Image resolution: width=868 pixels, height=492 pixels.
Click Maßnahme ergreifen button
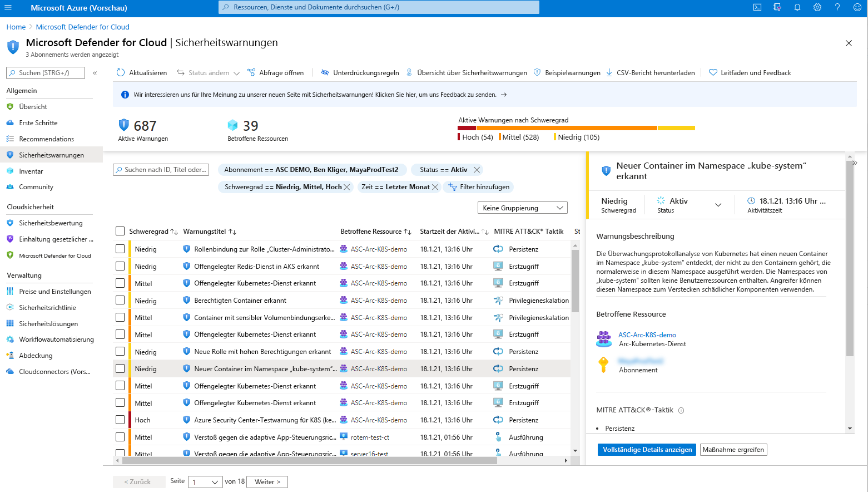(x=733, y=450)
